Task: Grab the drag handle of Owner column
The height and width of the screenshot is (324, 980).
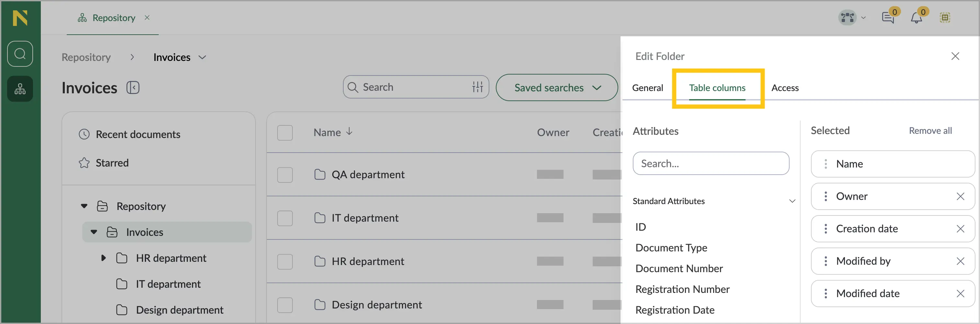Action: (826, 196)
